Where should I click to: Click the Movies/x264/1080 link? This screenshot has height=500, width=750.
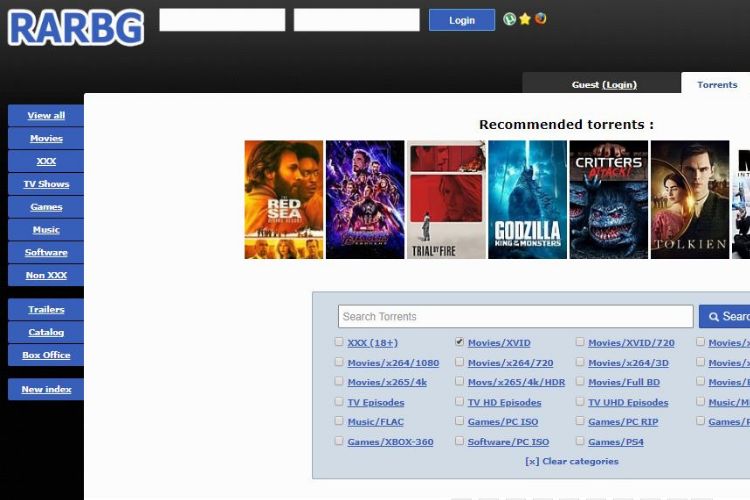[x=393, y=363]
